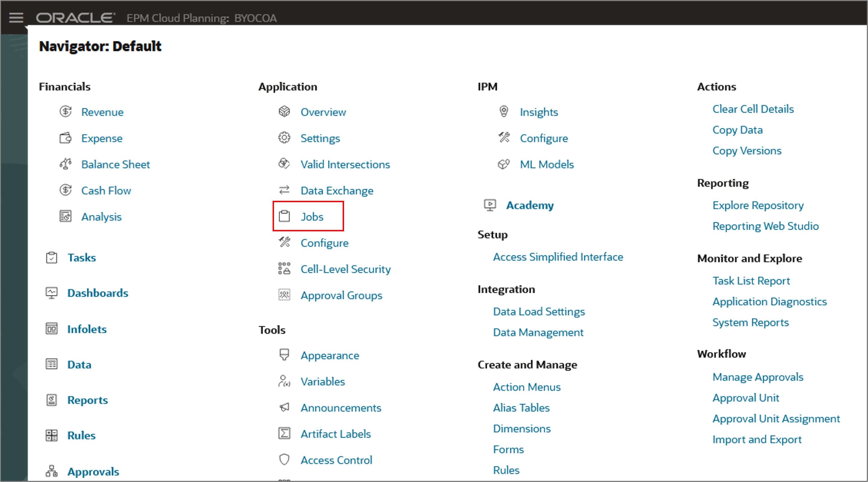This screenshot has height=482, width=868.
Task: Click the Rules calculator icon
Action: (52, 435)
